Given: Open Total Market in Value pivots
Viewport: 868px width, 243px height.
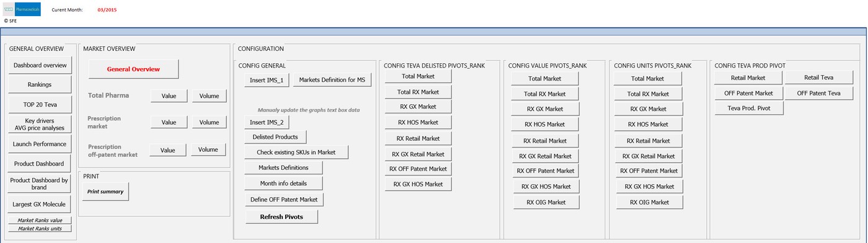Looking at the screenshot, I should (x=545, y=79).
